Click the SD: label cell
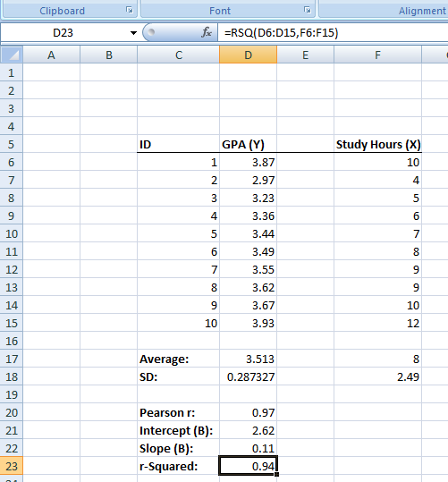Image resolution: width=448 pixels, height=482 pixels. (178, 376)
